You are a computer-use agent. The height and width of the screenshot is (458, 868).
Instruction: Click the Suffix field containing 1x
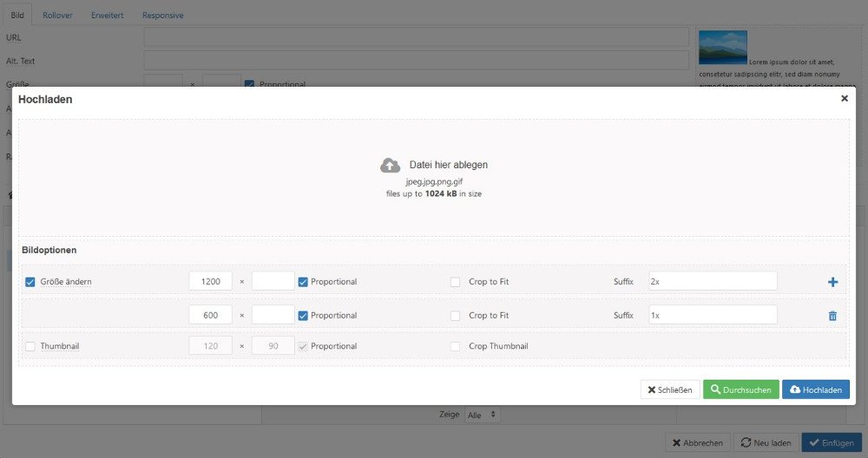click(712, 316)
